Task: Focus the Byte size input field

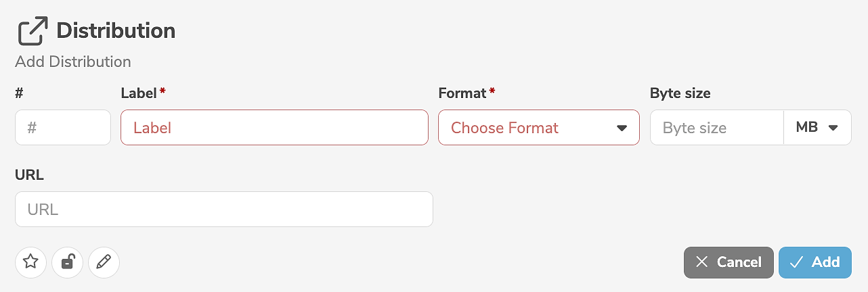Action: 716,128
